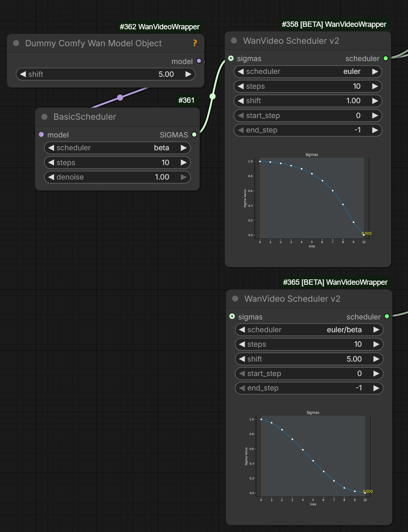Click the purple dot on the model connection wire

coord(120,97)
